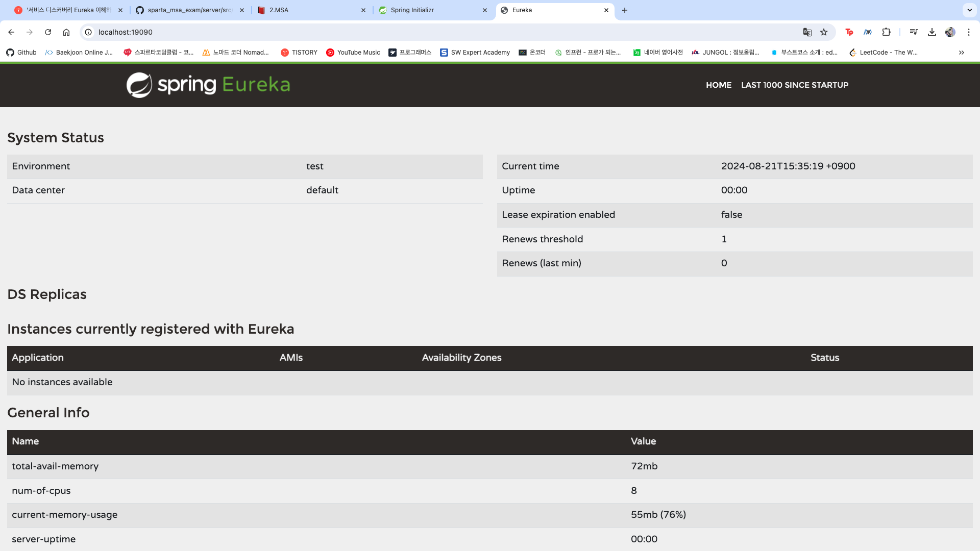Open the LeetCode bookmark
The height and width of the screenshot is (551, 980).
(884, 53)
